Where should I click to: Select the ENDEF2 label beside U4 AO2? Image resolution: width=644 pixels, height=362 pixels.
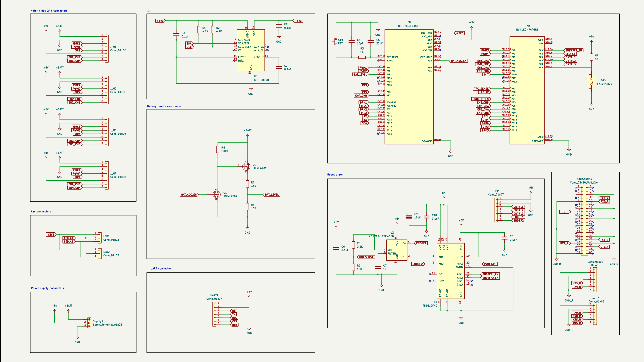[x=418, y=264]
